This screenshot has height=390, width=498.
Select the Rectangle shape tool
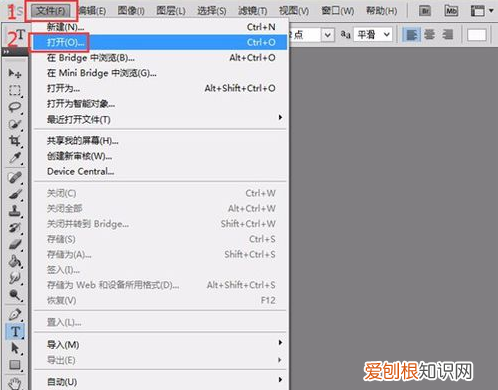pyautogui.click(x=15, y=365)
